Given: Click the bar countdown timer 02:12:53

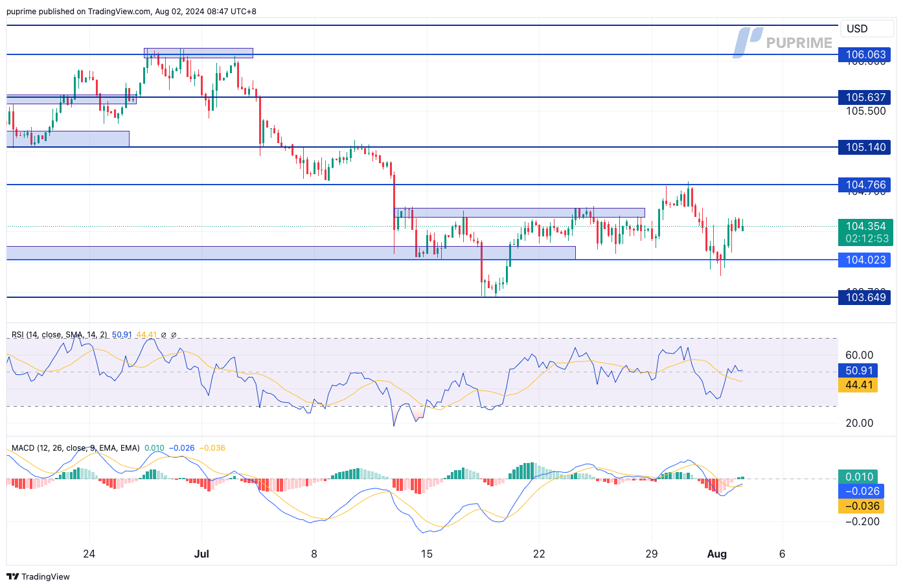Looking at the screenshot, I should [865, 239].
